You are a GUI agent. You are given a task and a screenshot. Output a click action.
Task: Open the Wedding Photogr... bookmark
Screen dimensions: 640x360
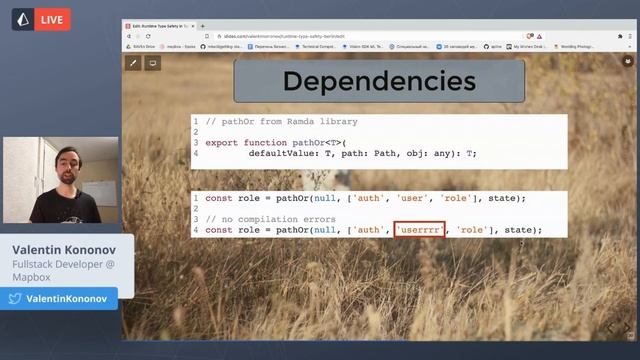574,47
